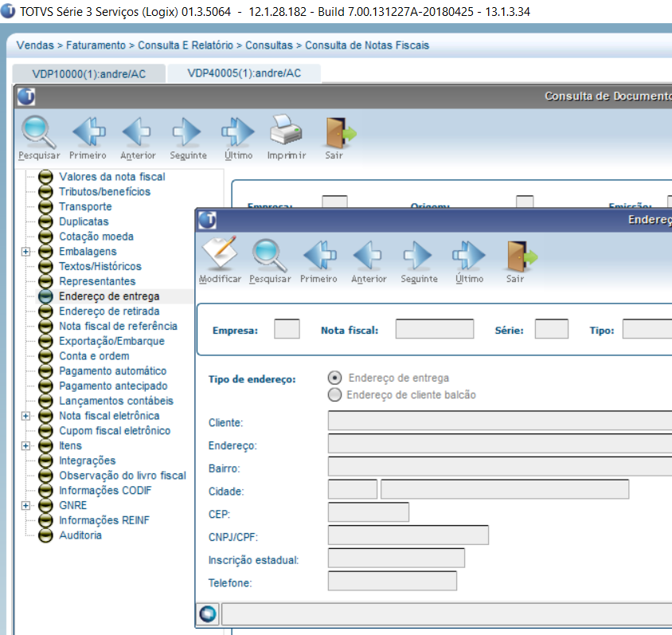
Task: Click Sair door icon in the main toolbar
Action: pyautogui.click(x=340, y=138)
